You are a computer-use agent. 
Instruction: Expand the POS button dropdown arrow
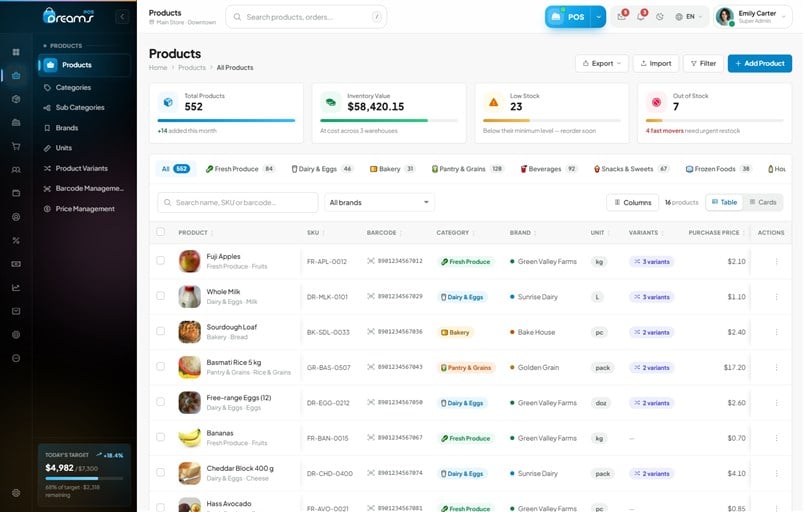(598, 17)
